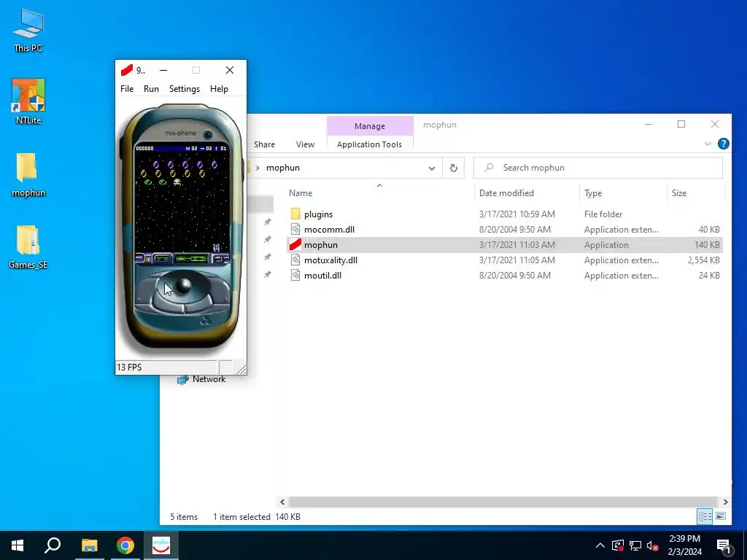Select Network in the navigation pane

pos(209,379)
